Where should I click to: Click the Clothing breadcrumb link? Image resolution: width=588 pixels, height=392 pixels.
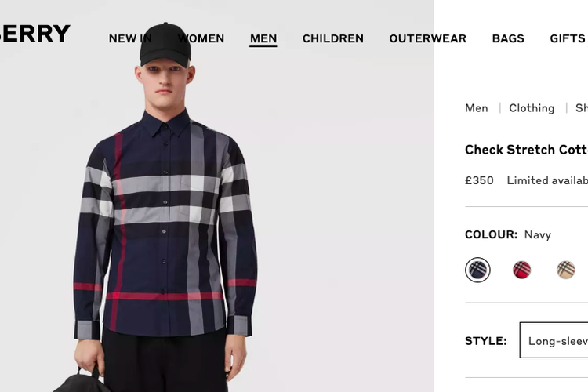pos(532,108)
